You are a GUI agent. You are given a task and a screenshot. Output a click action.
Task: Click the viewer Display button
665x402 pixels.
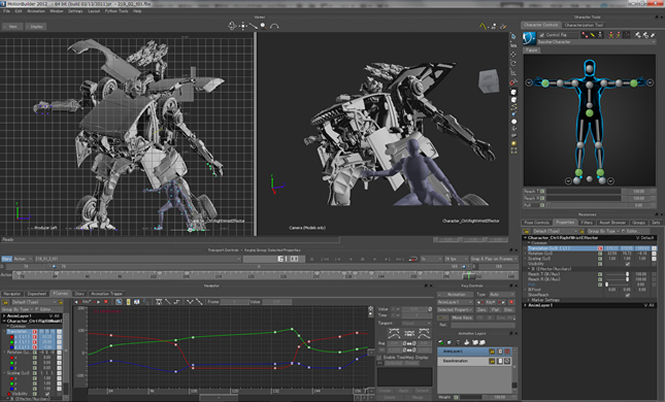click(36, 26)
